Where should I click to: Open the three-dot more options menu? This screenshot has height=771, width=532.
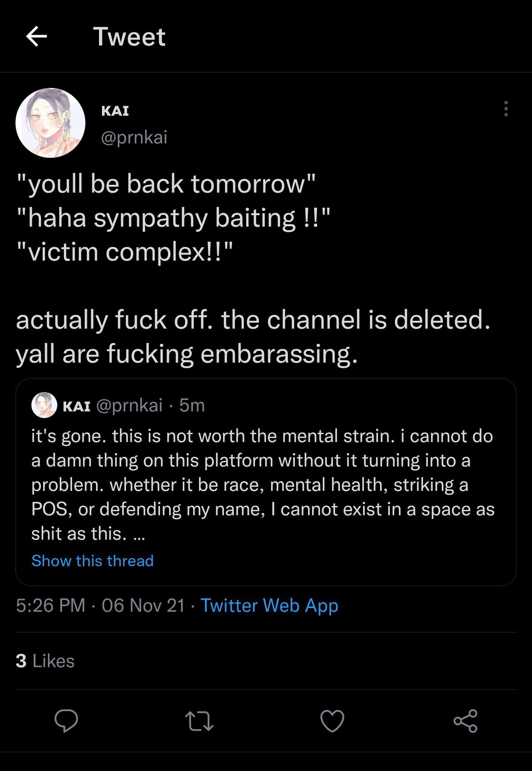(506, 108)
